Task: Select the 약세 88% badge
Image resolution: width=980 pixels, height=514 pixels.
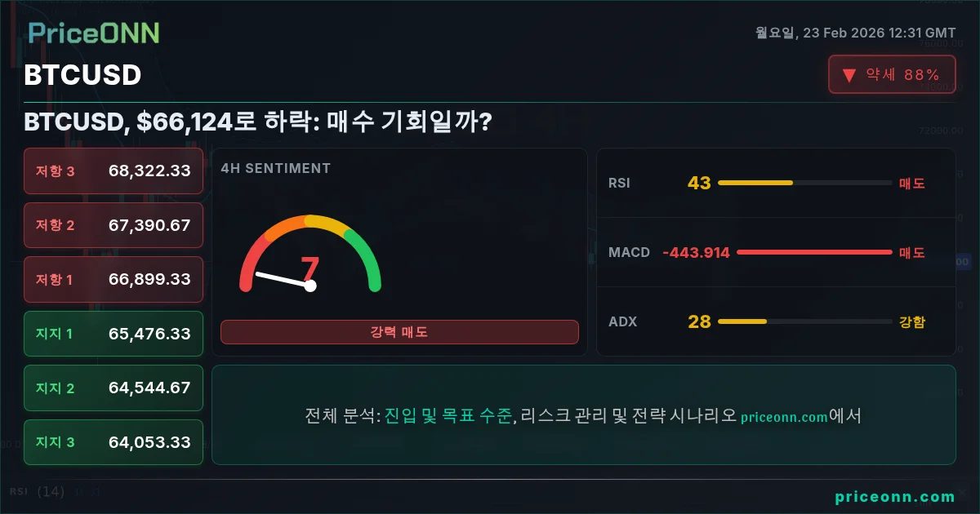Action: (x=892, y=74)
